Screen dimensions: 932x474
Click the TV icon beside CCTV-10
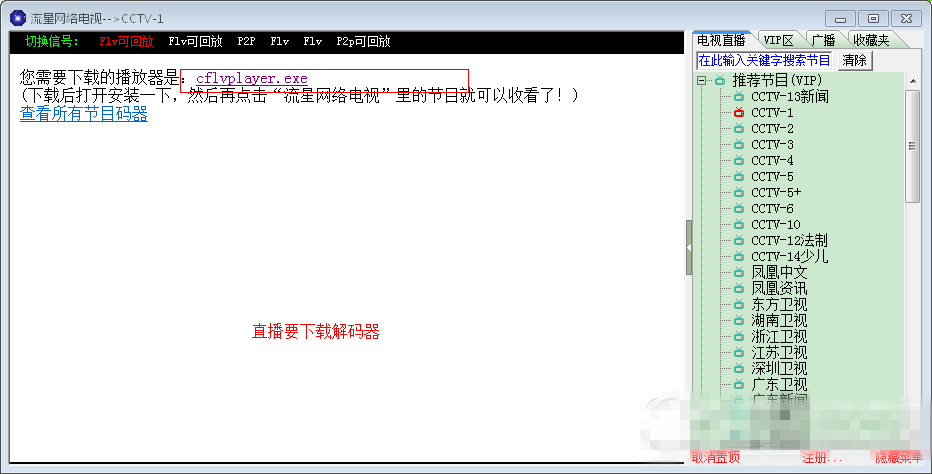739,225
